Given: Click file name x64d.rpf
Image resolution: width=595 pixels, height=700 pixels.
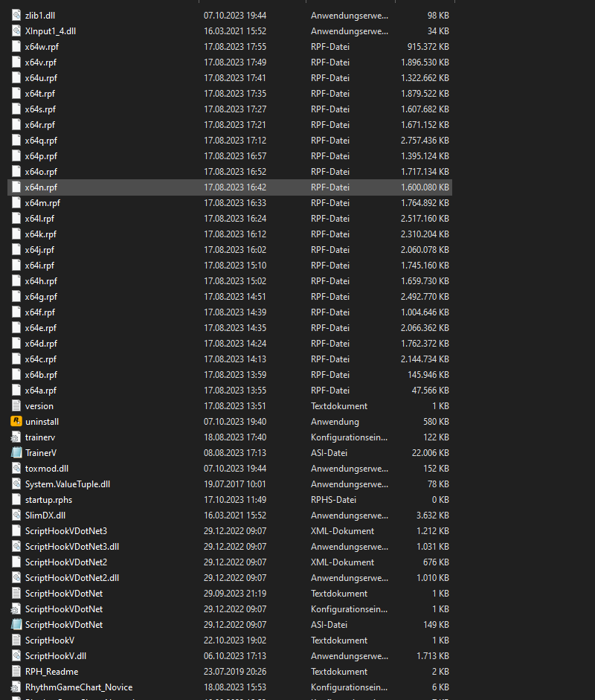Looking at the screenshot, I should 41,343.
